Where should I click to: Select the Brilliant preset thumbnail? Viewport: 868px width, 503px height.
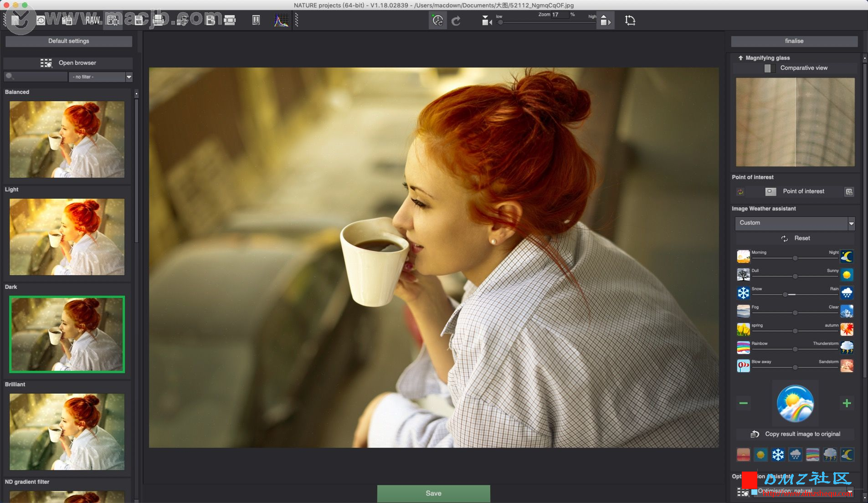click(x=67, y=432)
